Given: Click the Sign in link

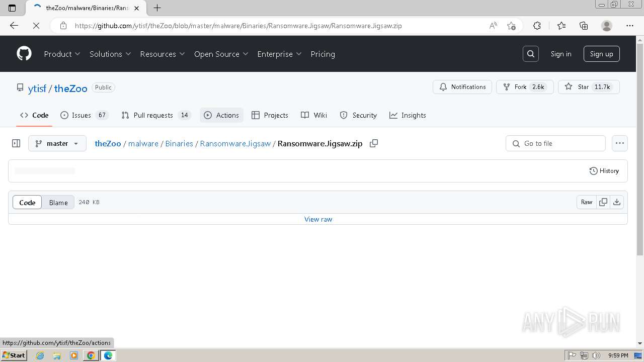Looking at the screenshot, I should [x=561, y=54].
